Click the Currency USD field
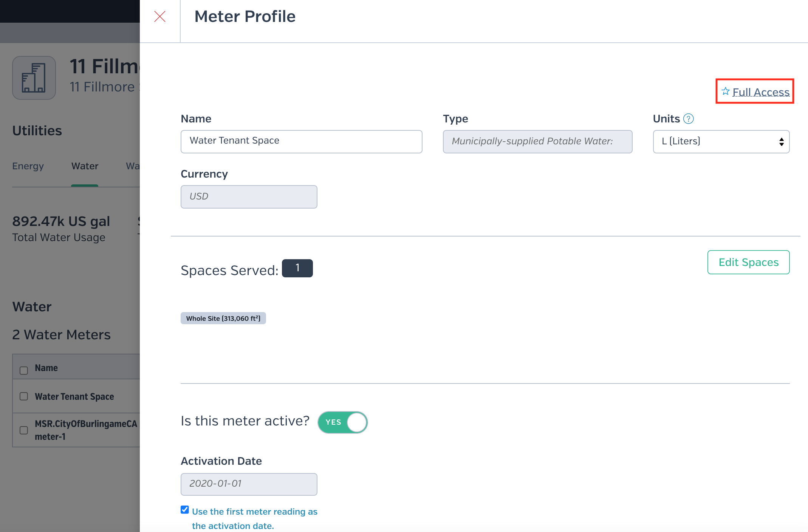808x532 pixels. [x=249, y=196]
